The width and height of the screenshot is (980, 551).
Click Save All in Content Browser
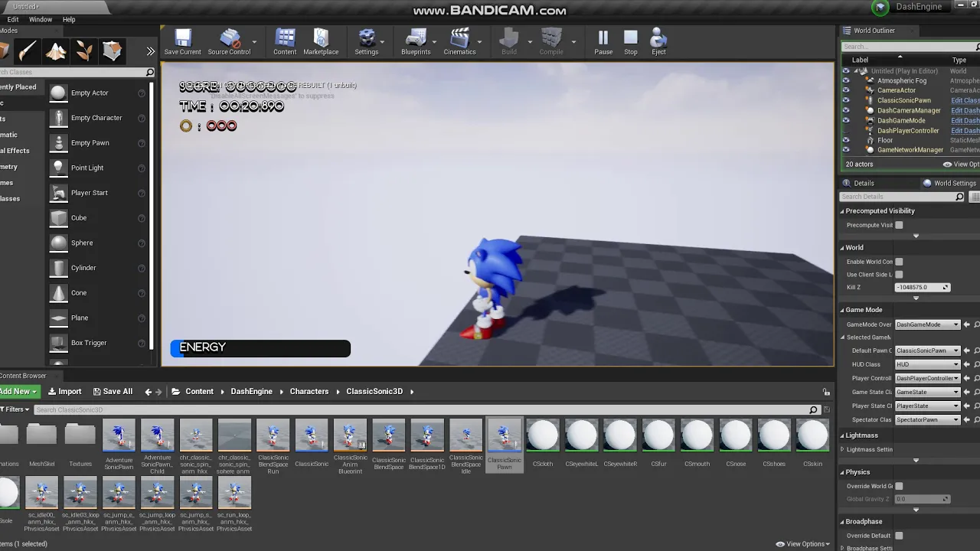click(113, 391)
